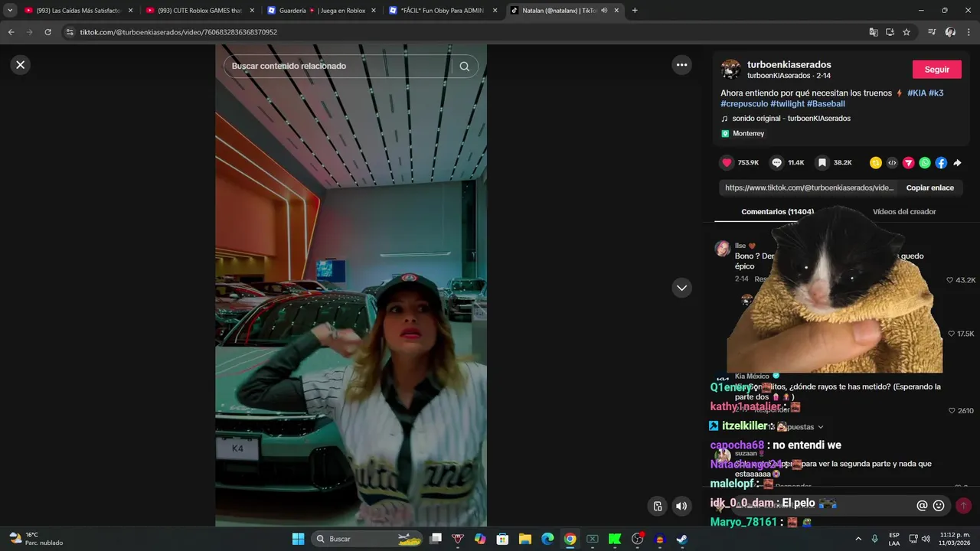The image size is (980, 551).
Task: Open the Windows Start menu
Action: click(x=298, y=539)
